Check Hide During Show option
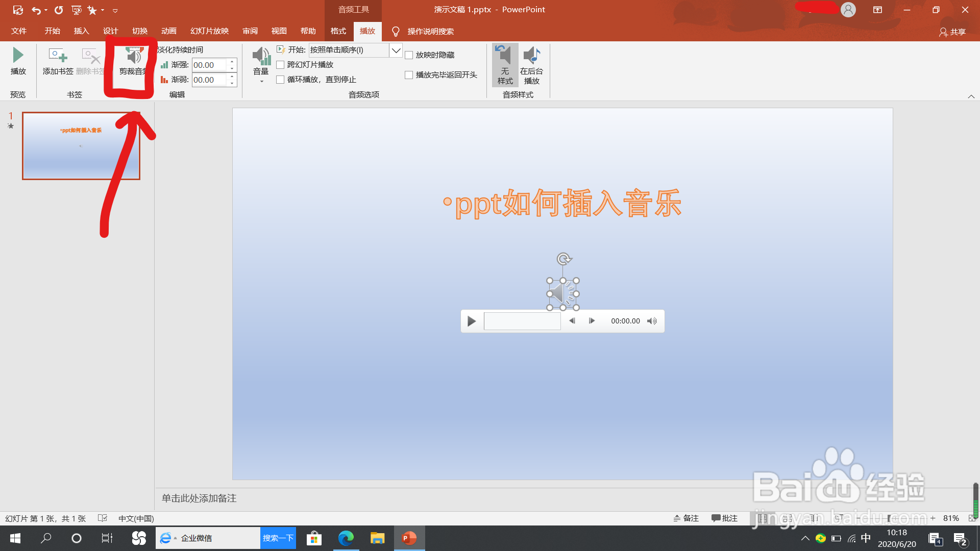The width and height of the screenshot is (980, 551). pos(409,55)
